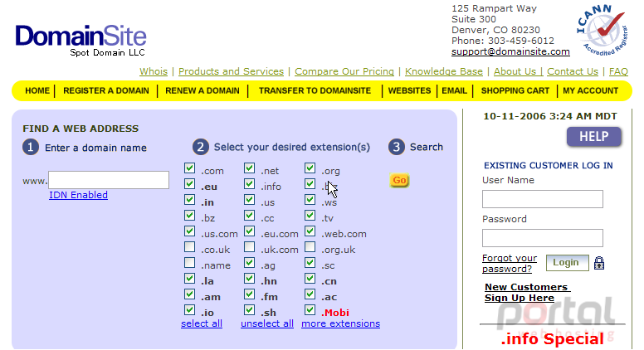The height and width of the screenshot is (350, 644).
Task: Visit the Knowledge Base link
Action: point(443,71)
